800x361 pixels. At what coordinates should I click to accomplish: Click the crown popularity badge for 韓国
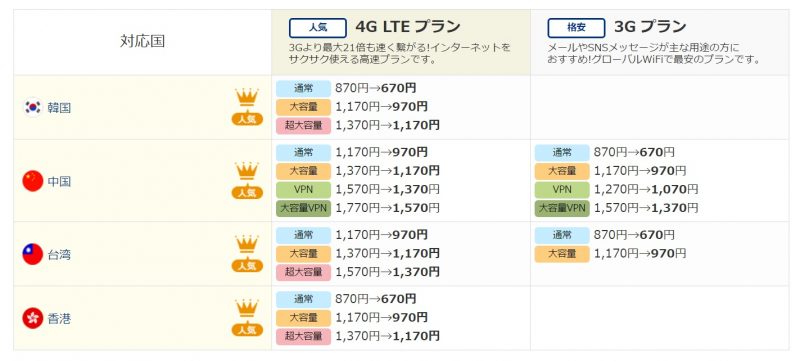point(247,107)
